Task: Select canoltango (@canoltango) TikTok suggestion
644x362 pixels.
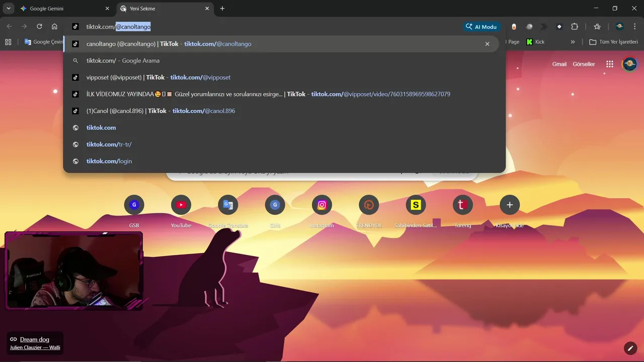Action: pos(281,44)
